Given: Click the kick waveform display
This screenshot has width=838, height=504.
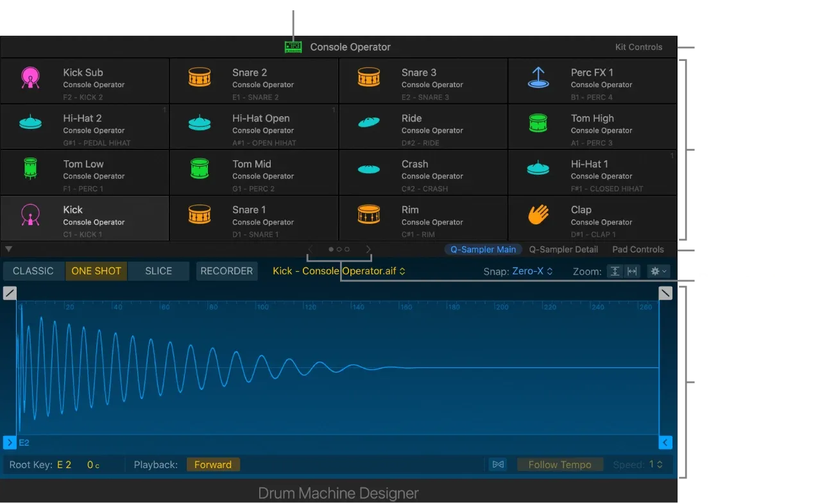Looking at the screenshot, I should 338,368.
